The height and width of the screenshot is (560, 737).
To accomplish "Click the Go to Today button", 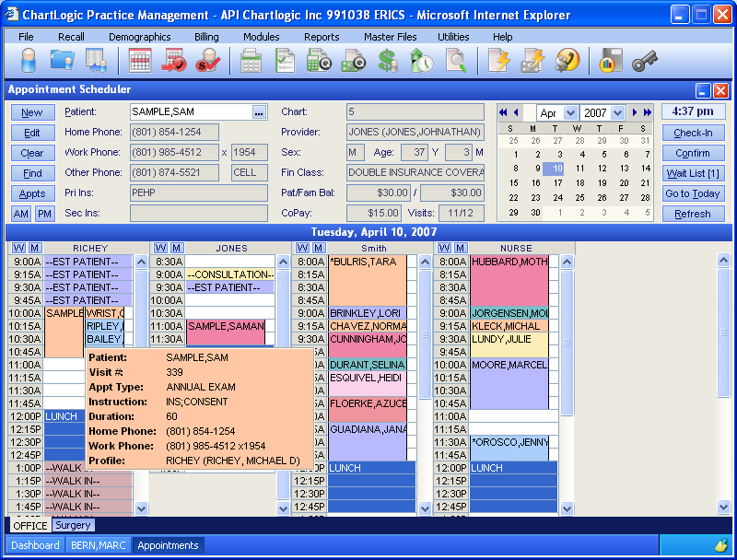I will (x=693, y=193).
